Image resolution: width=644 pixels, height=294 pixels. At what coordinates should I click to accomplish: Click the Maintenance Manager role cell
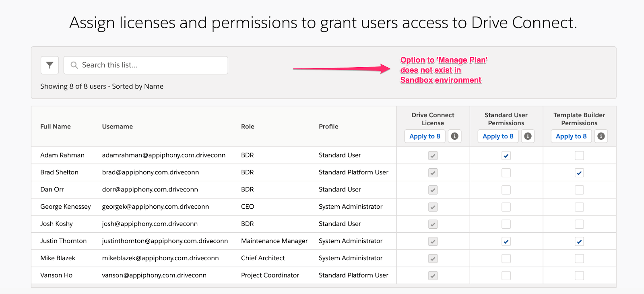(275, 241)
